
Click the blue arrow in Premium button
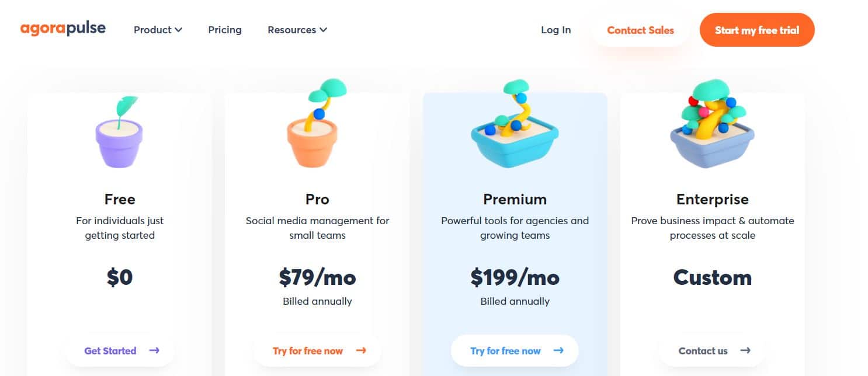coord(558,351)
